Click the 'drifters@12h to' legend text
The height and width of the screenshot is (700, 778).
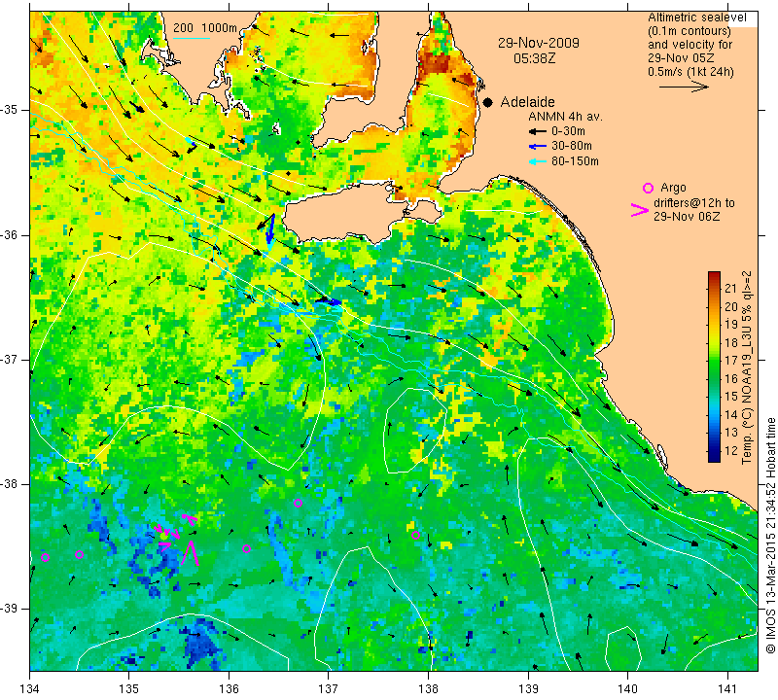(x=694, y=203)
